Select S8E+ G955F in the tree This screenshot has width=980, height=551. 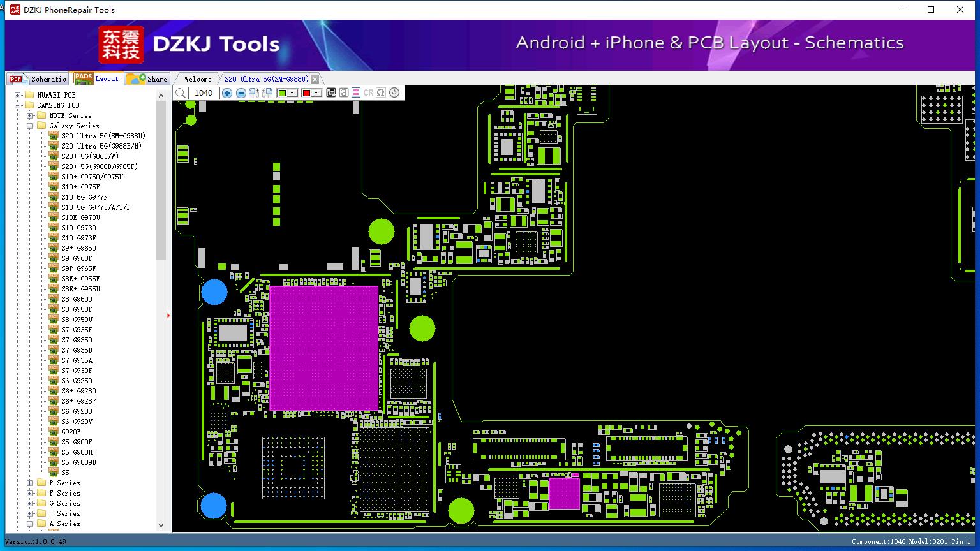click(x=80, y=279)
